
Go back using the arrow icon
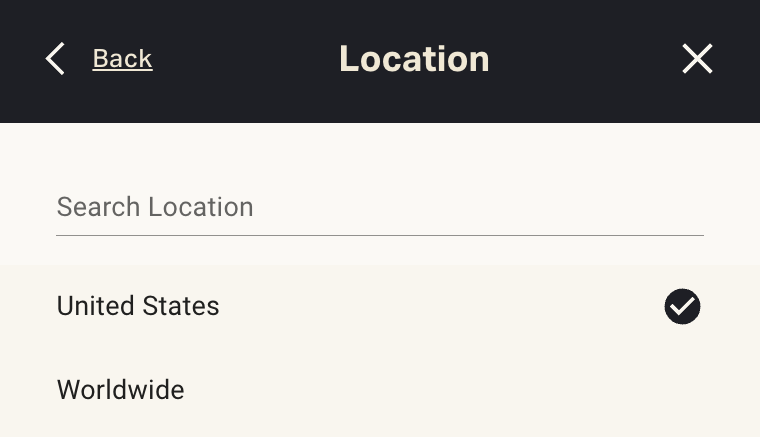(55, 59)
